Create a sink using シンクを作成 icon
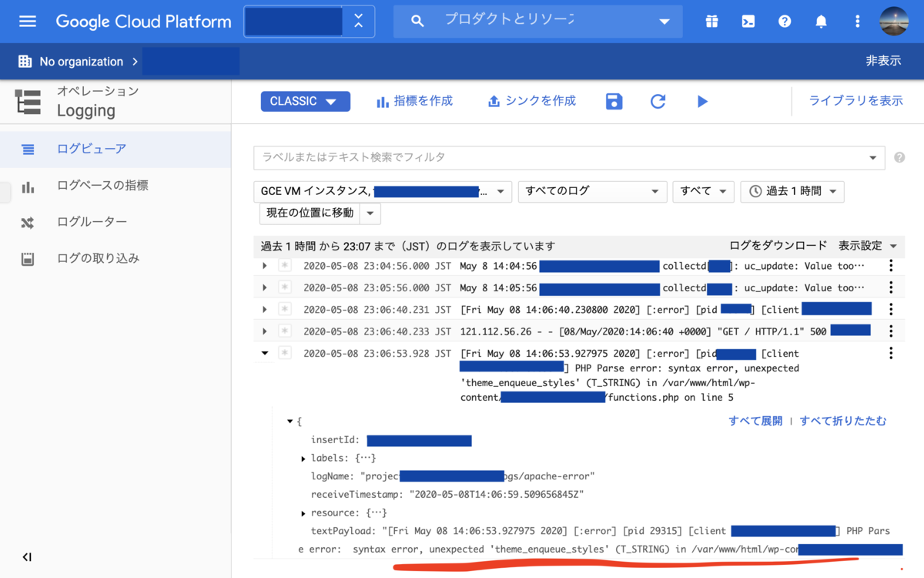This screenshot has width=924, height=578. 531,101
